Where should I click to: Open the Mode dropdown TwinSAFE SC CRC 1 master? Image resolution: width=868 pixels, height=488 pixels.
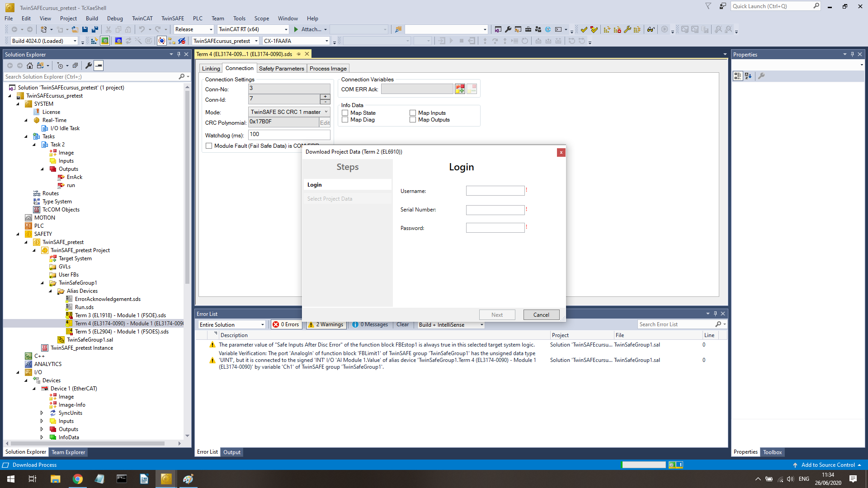289,112
